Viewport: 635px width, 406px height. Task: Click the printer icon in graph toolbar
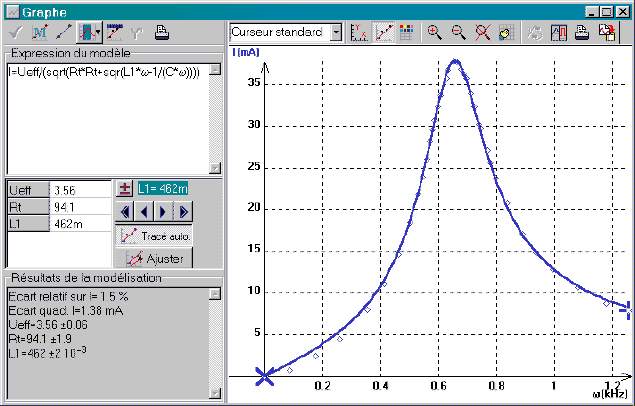tap(582, 32)
